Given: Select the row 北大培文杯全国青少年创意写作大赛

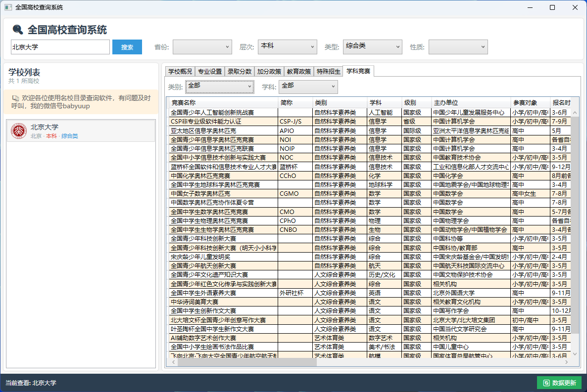Looking at the screenshot, I should (x=370, y=320).
